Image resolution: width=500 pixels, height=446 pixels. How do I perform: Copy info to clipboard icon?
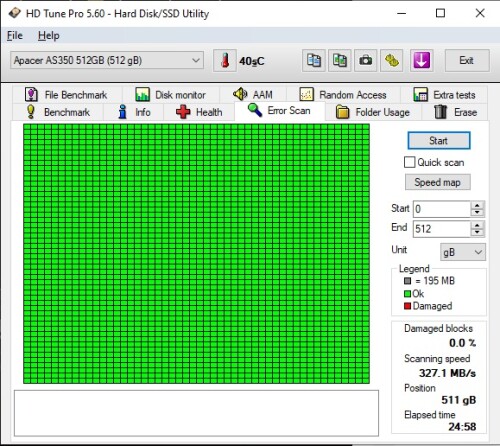pyautogui.click(x=314, y=61)
